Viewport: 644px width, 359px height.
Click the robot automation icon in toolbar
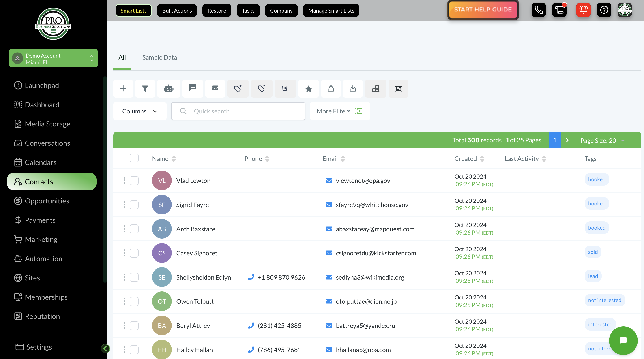click(168, 88)
